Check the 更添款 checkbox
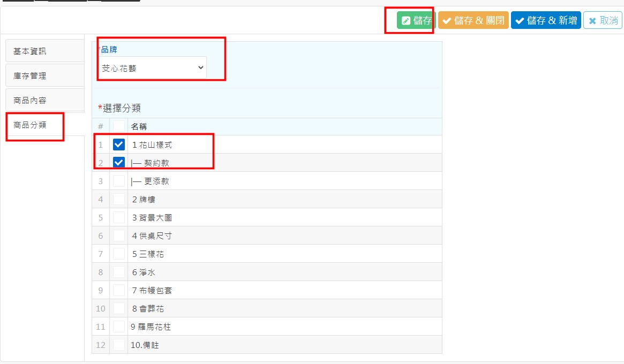The width and height of the screenshot is (624, 364). [119, 181]
